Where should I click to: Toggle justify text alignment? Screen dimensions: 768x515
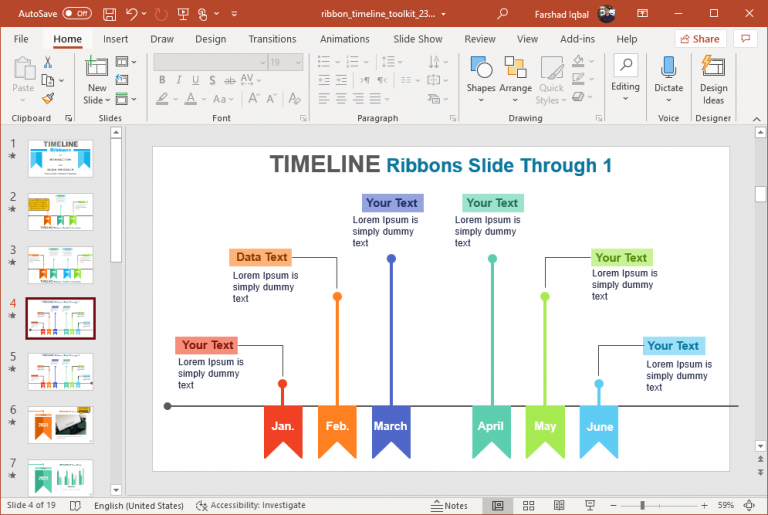coord(375,98)
